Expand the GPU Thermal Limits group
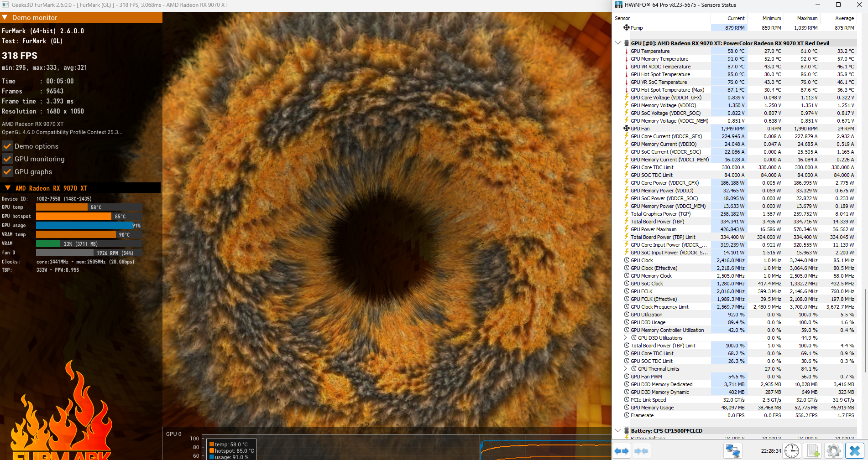Image resolution: width=868 pixels, height=460 pixels. pos(626,369)
